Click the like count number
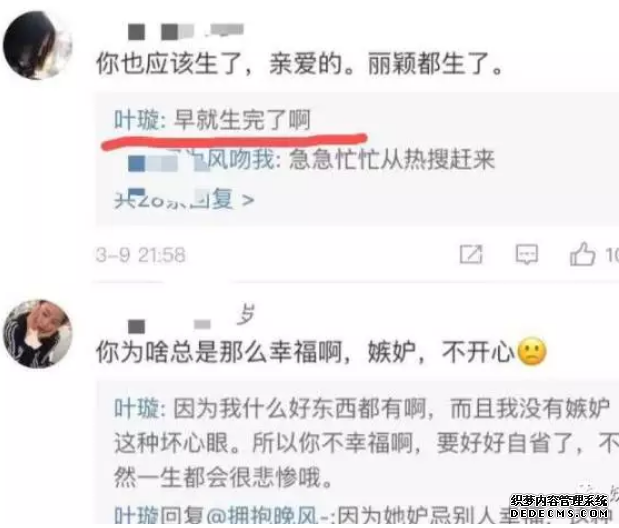This screenshot has height=528, width=619. point(612,255)
